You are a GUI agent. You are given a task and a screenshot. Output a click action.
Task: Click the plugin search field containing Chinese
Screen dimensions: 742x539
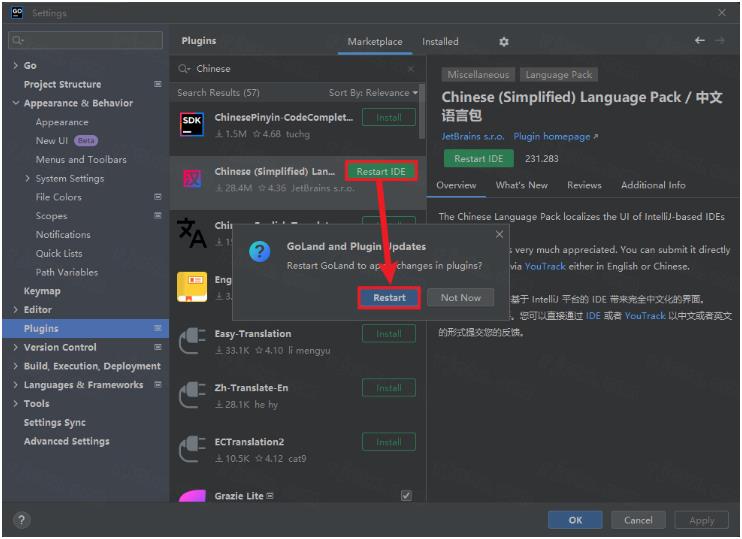[x=298, y=69]
